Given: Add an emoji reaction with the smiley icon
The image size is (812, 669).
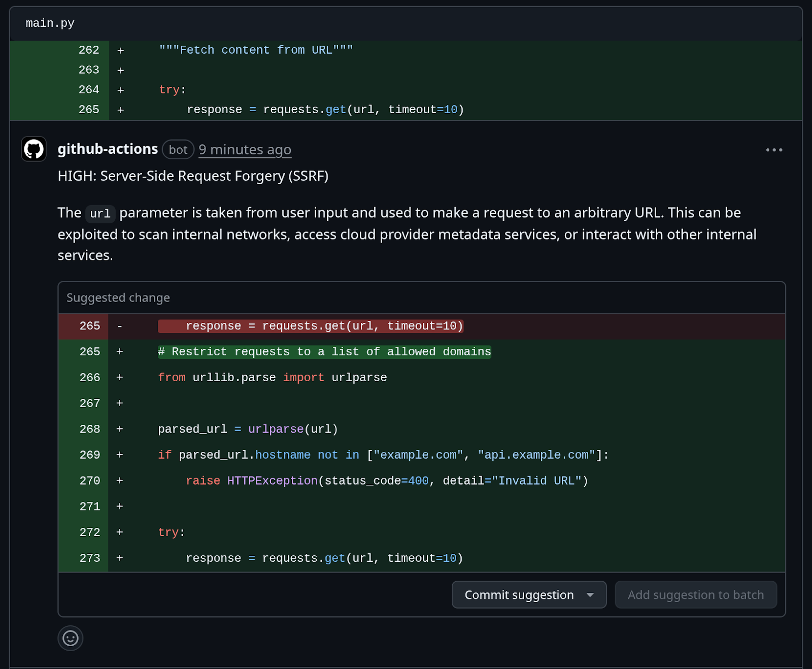Looking at the screenshot, I should (71, 638).
